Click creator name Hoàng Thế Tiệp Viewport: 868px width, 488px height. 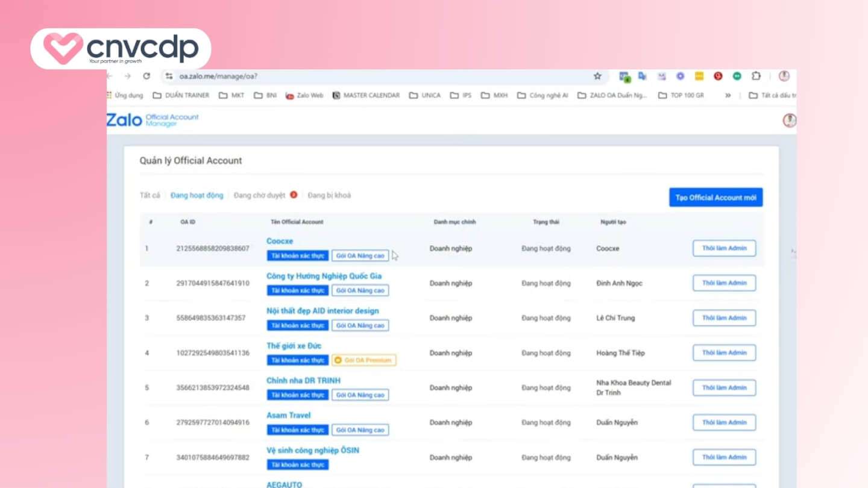coord(620,353)
